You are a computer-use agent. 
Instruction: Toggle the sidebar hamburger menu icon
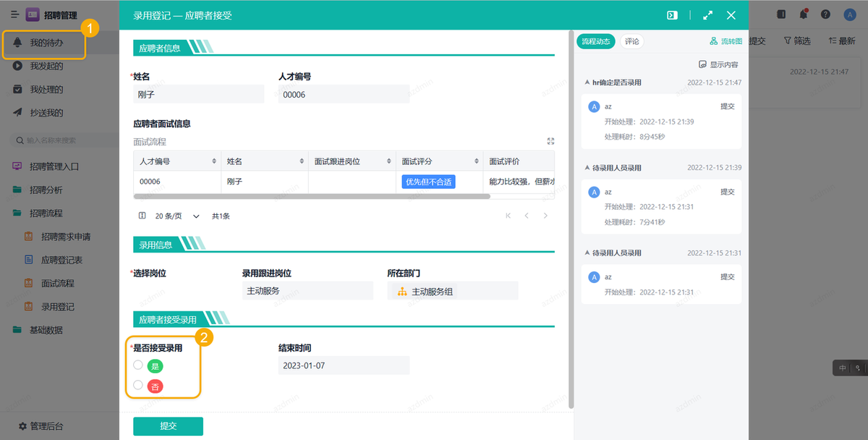[14, 14]
